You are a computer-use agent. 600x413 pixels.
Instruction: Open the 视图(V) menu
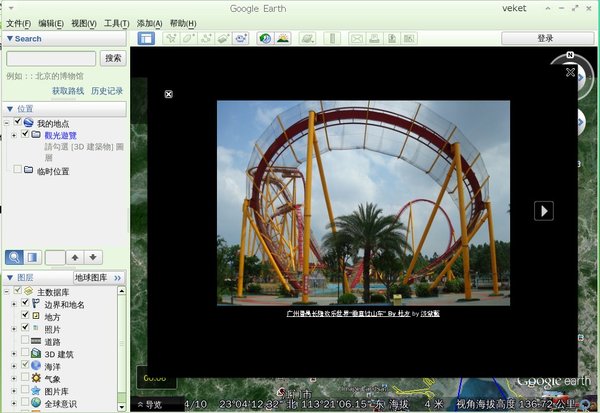(x=83, y=23)
